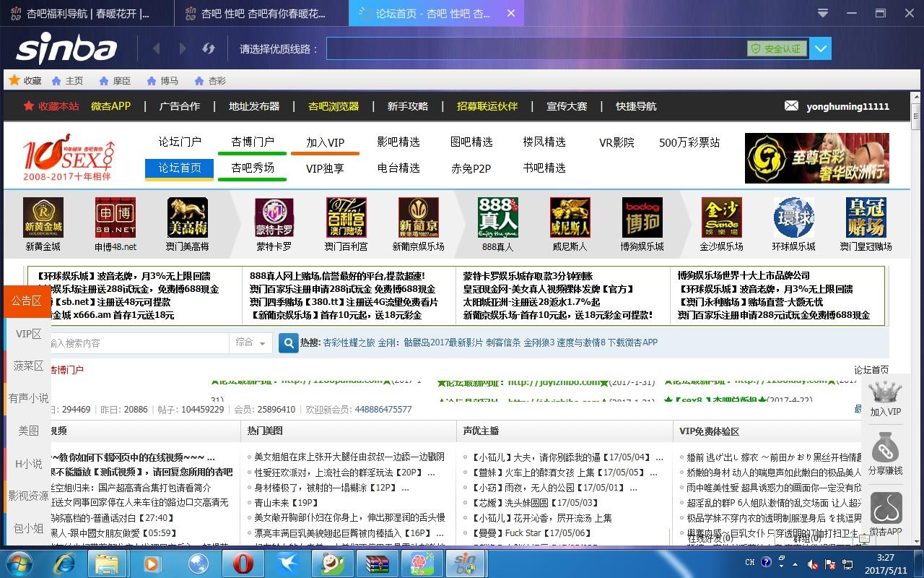This screenshot has height=578, width=924.
Task: Click the magnifier icon to search
Action: (288, 343)
